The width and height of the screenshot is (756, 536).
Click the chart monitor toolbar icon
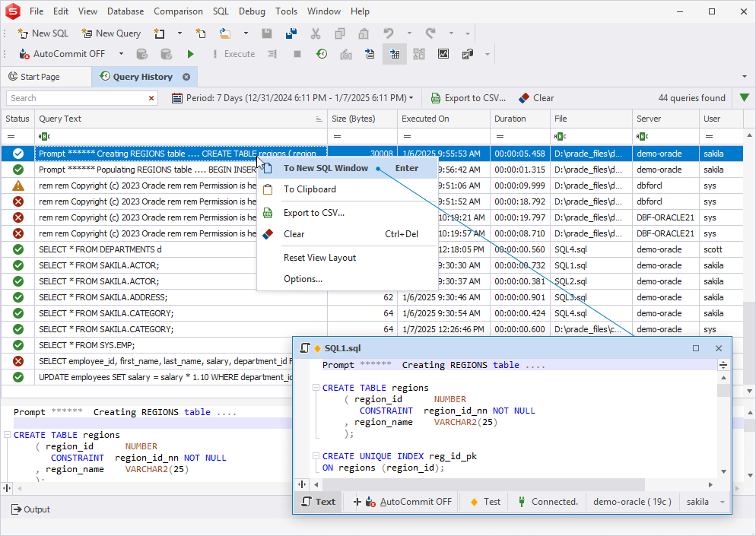(x=443, y=54)
